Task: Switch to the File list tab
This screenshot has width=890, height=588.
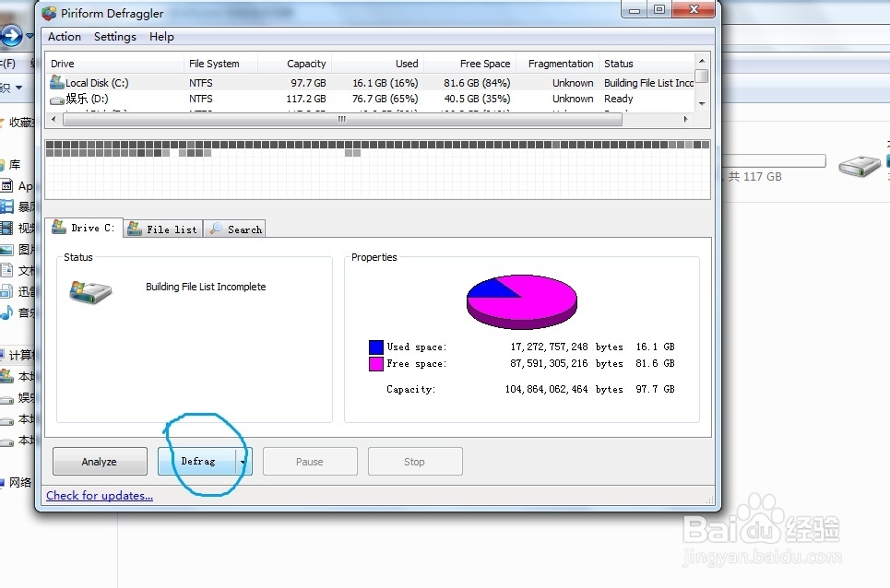Action: point(163,229)
